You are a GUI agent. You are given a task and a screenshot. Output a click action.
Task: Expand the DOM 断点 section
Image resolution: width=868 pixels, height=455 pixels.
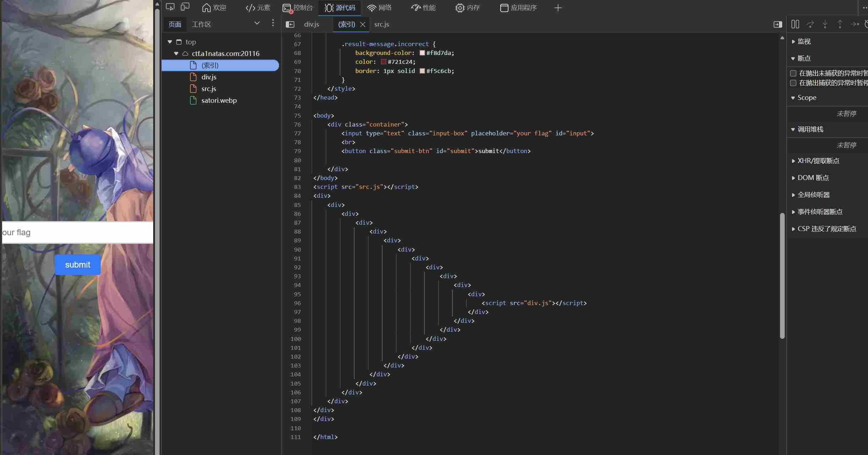point(793,178)
